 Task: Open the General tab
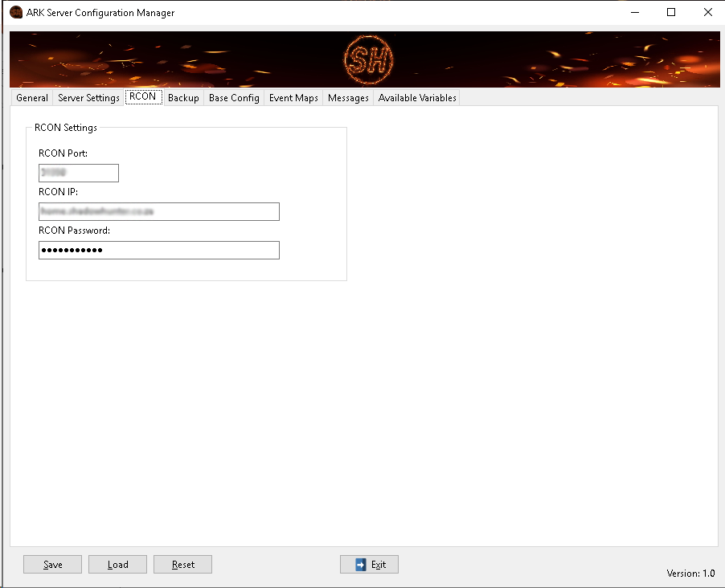point(32,98)
